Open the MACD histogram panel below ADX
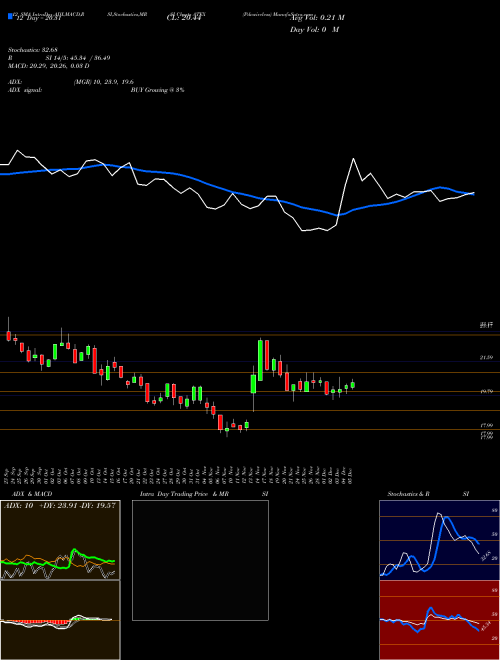Screen dimensions: 500x660 tap(60, 620)
